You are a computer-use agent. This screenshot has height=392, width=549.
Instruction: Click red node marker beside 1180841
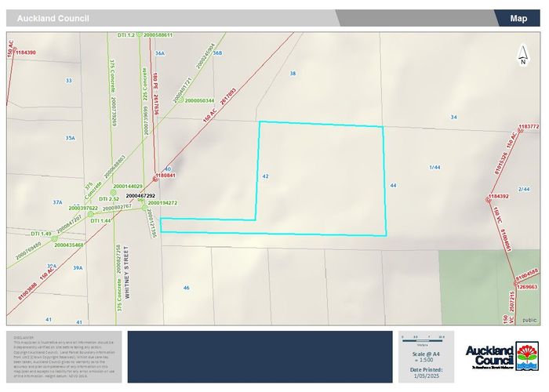(x=155, y=180)
